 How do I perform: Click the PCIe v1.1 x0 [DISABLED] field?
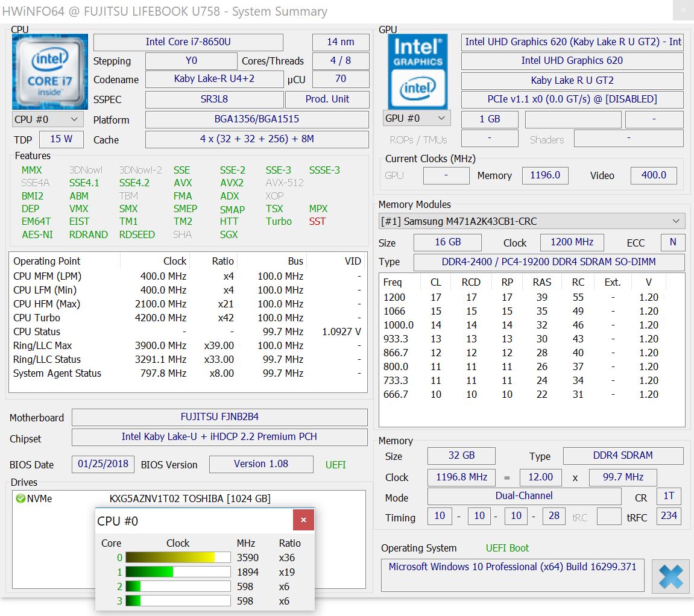pos(572,99)
